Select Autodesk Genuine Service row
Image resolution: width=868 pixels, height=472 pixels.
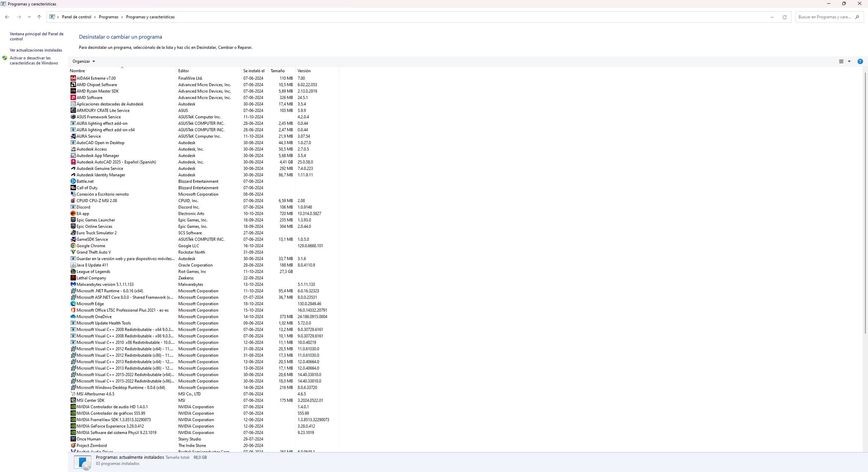[203, 169]
